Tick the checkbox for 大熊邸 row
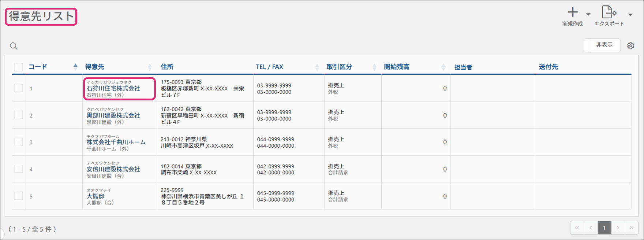 pyautogui.click(x=19, y=196)
